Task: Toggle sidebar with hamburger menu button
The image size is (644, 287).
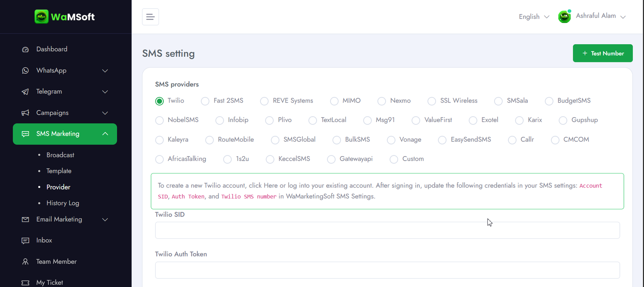Action: click(151, 17)
